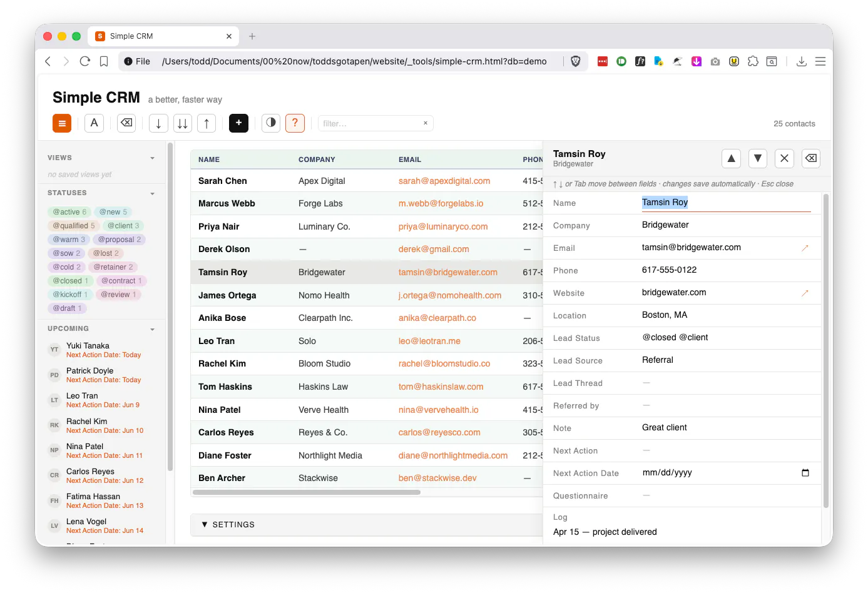Open the browser extensions puzzle icon

click(x=753, y=61)
